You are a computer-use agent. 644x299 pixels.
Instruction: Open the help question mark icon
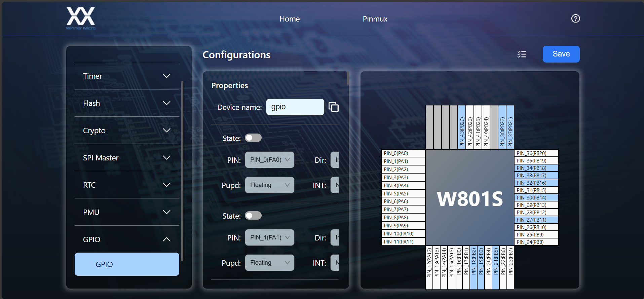[x=575, y=18]
